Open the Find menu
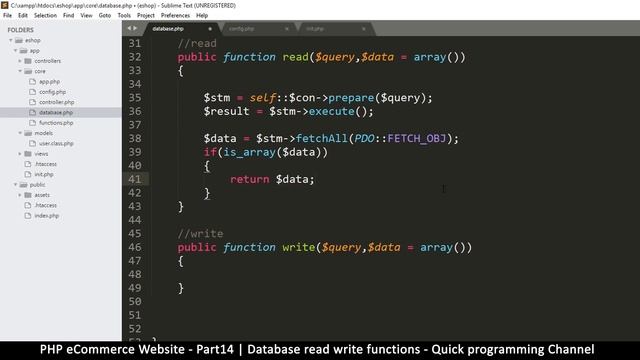Screen dimensions: 640x360 69,16
